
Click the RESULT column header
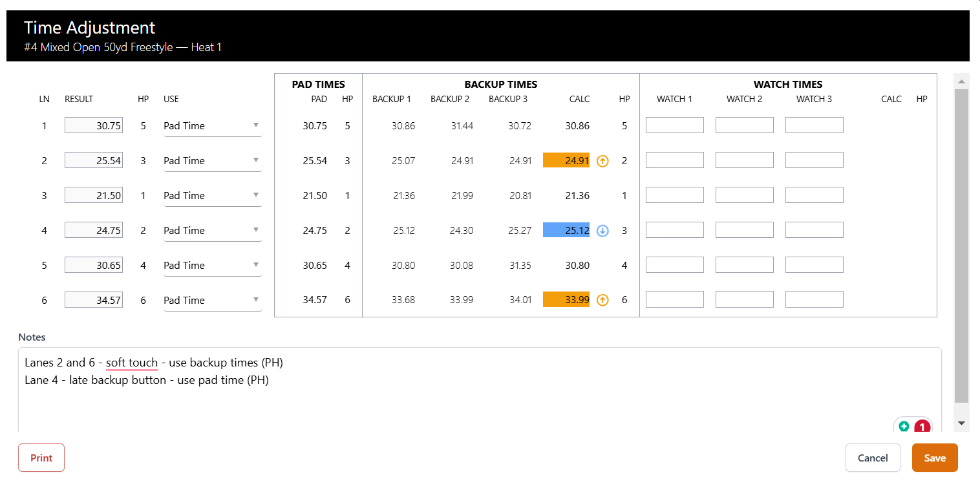click(x=79, y=99)
